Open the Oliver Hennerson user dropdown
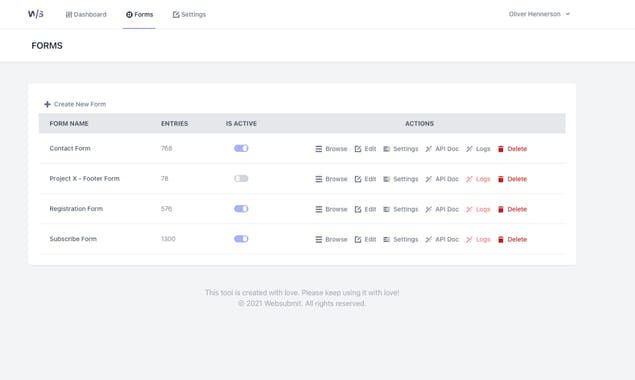 (x=539, y=14)
